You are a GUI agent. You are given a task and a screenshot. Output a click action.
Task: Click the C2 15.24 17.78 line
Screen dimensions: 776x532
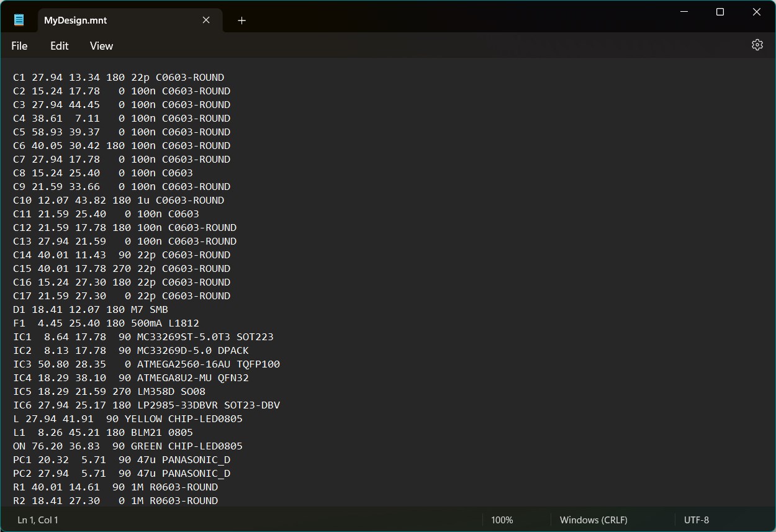(122, 91)
